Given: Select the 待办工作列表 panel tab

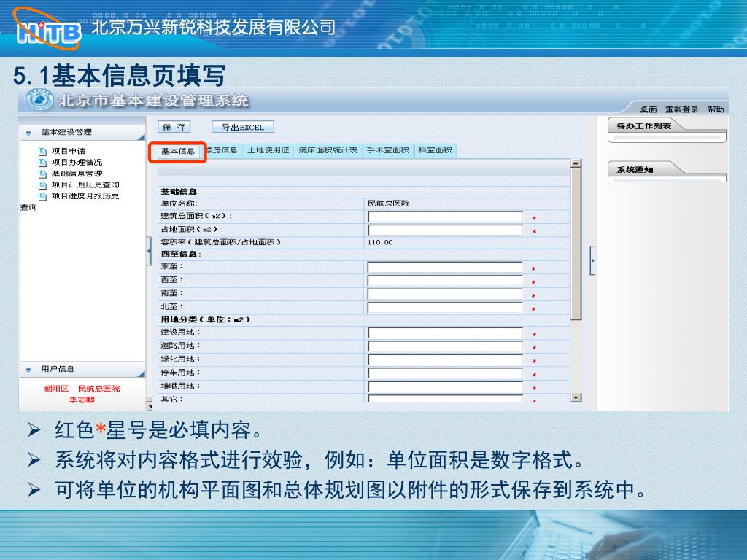Looking at the screenshot, I should [643, 125].
